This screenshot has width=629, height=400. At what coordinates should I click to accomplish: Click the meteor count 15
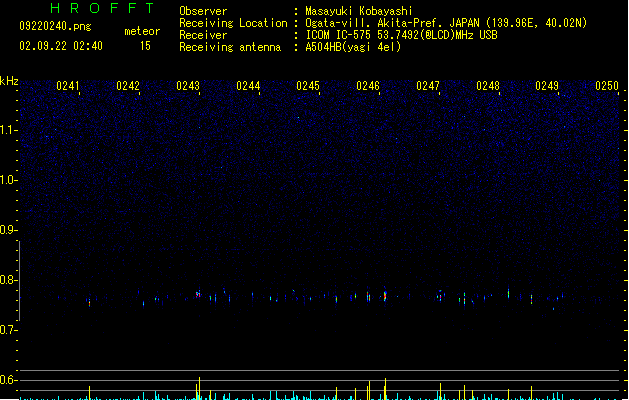pos(145,46)
